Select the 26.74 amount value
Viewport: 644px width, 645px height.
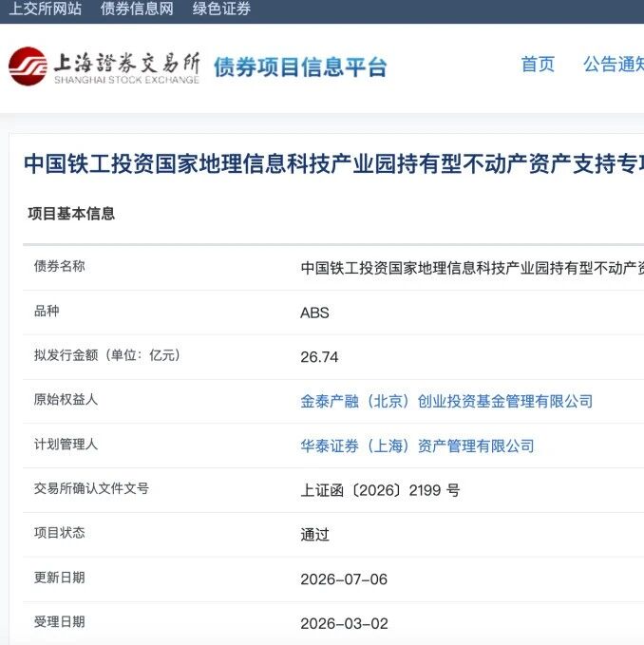tap(319, 357)
